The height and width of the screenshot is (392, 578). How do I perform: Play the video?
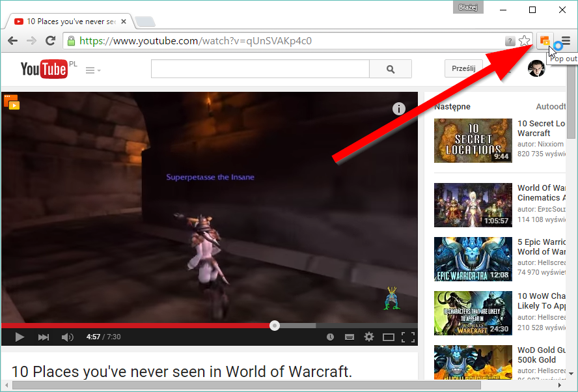click(x=20, y=337)
